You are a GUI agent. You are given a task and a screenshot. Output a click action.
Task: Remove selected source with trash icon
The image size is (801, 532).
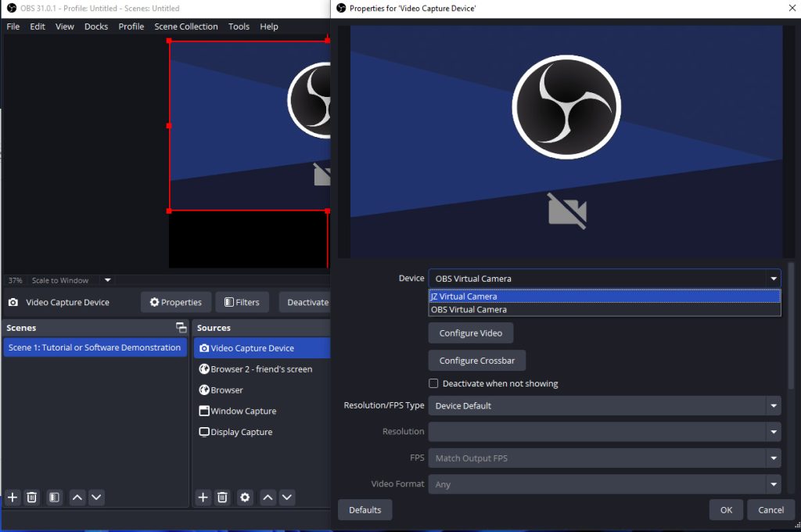click(x=222, y=498)
